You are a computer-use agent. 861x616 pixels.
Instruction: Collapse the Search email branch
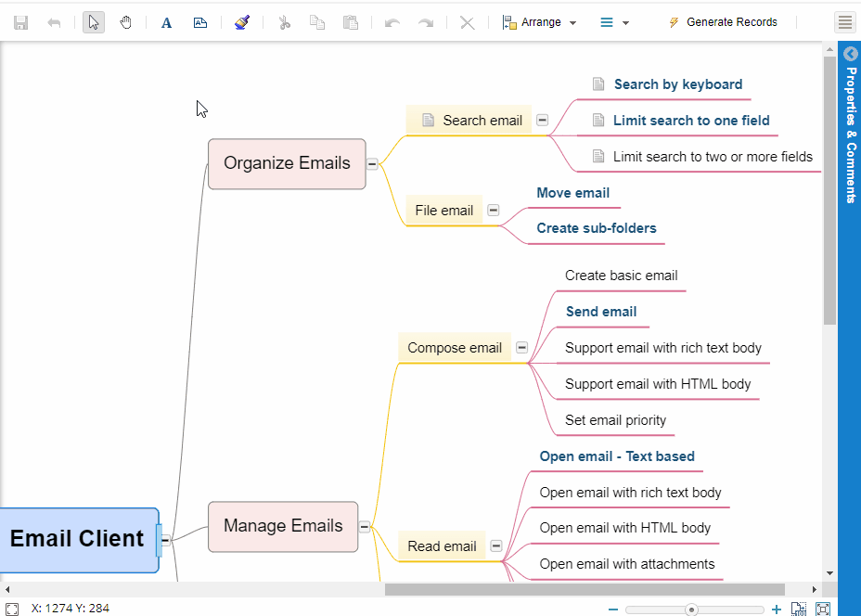click(x=542, y=120)
